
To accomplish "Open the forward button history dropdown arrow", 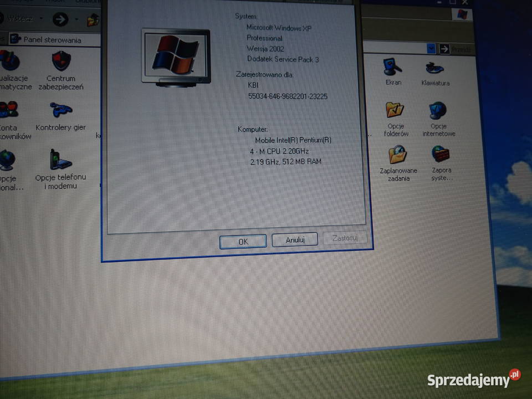I will click(76, 19).
